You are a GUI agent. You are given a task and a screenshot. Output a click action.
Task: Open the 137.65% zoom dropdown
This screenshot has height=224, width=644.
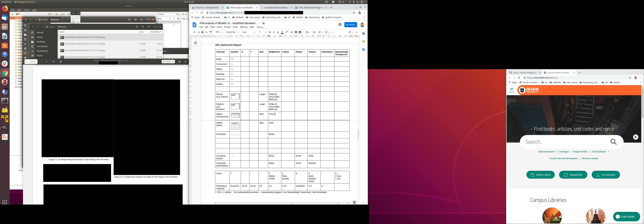168,61
